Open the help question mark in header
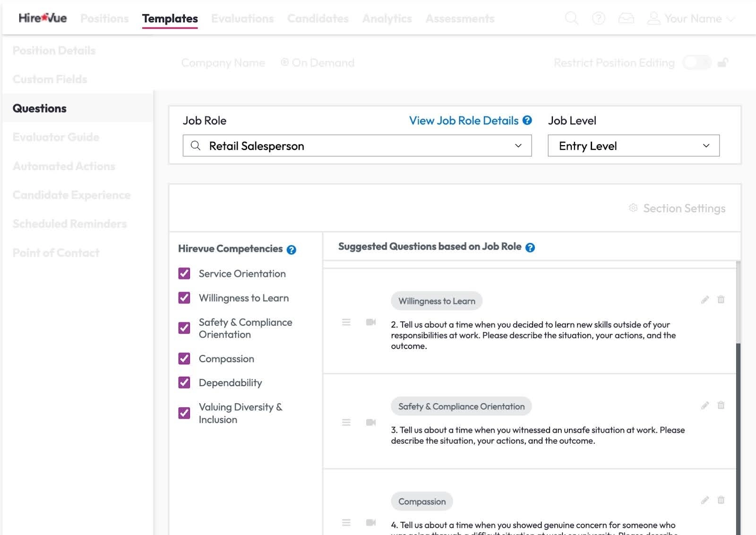 [x=599, y=18]
